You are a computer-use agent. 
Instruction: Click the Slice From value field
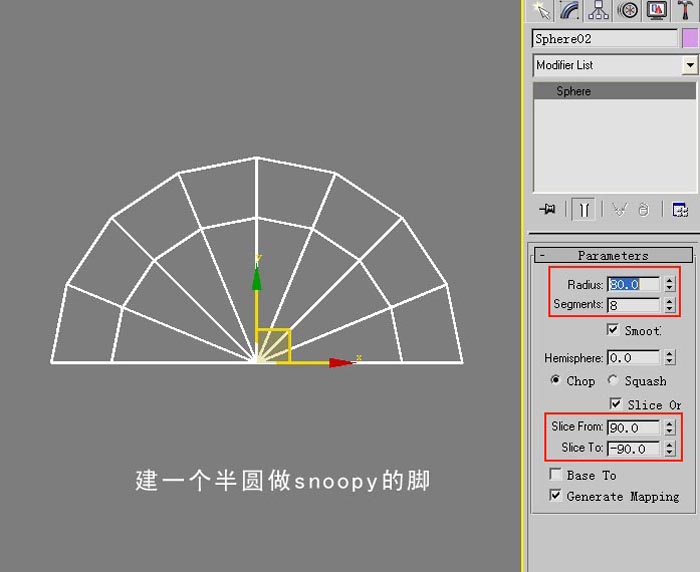click(633, 428)
